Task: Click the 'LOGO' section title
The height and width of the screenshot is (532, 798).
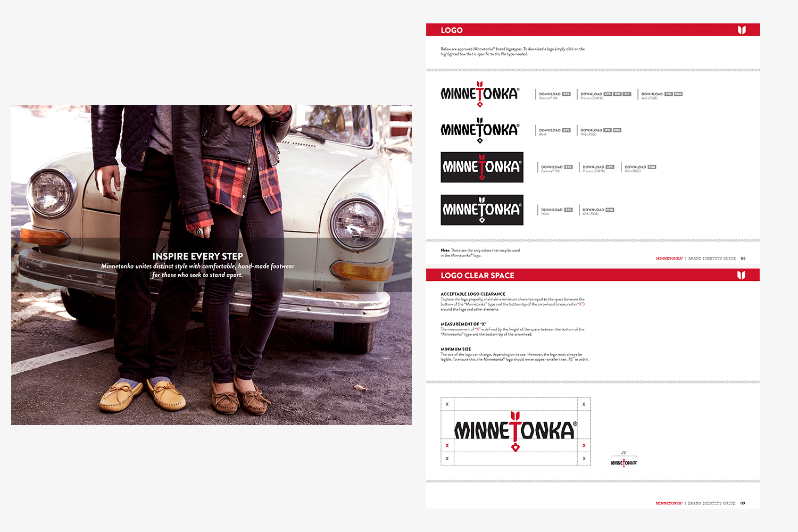Action: coord(452,30)
